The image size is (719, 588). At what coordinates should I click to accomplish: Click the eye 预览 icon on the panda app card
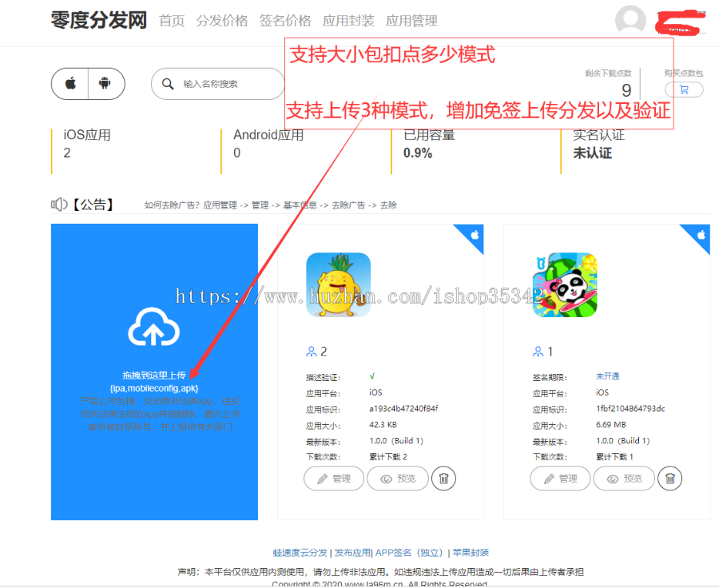(x=613, y=479)
